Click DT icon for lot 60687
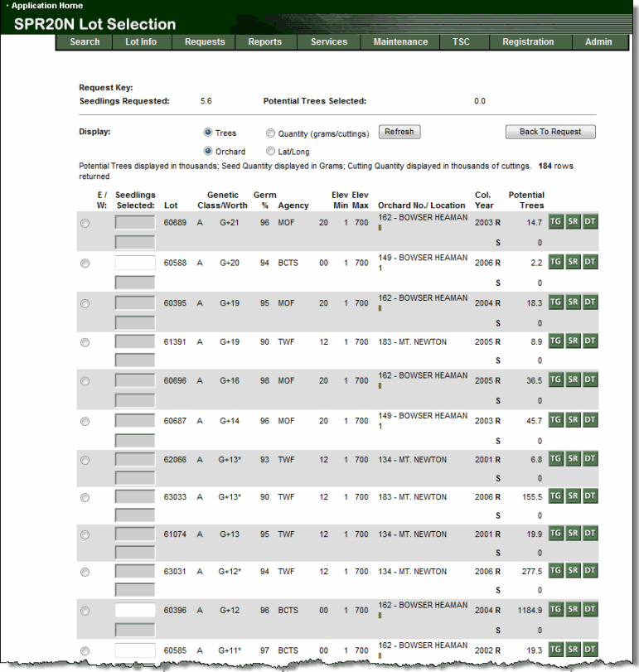 590,420
